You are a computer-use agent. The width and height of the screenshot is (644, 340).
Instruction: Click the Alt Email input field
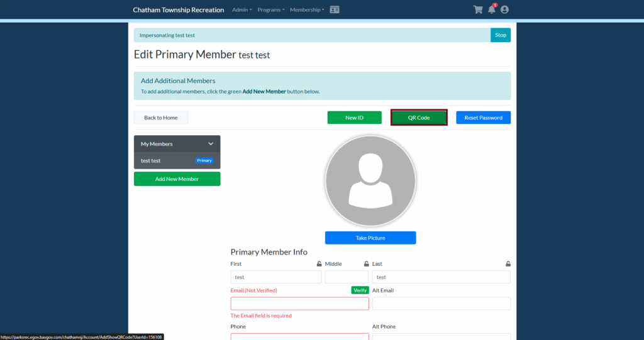pyautogui.click(x=441, y=304)
